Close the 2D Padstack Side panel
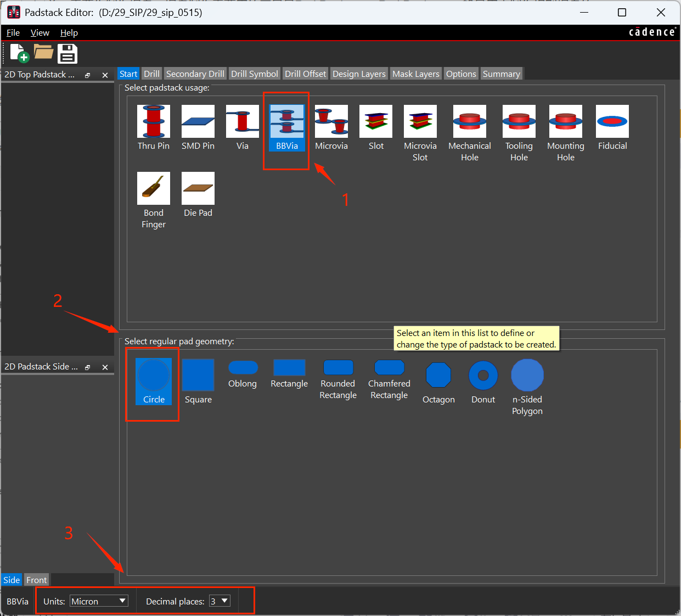Viewport: 681px width, 616px height. (x=105, y=367)
